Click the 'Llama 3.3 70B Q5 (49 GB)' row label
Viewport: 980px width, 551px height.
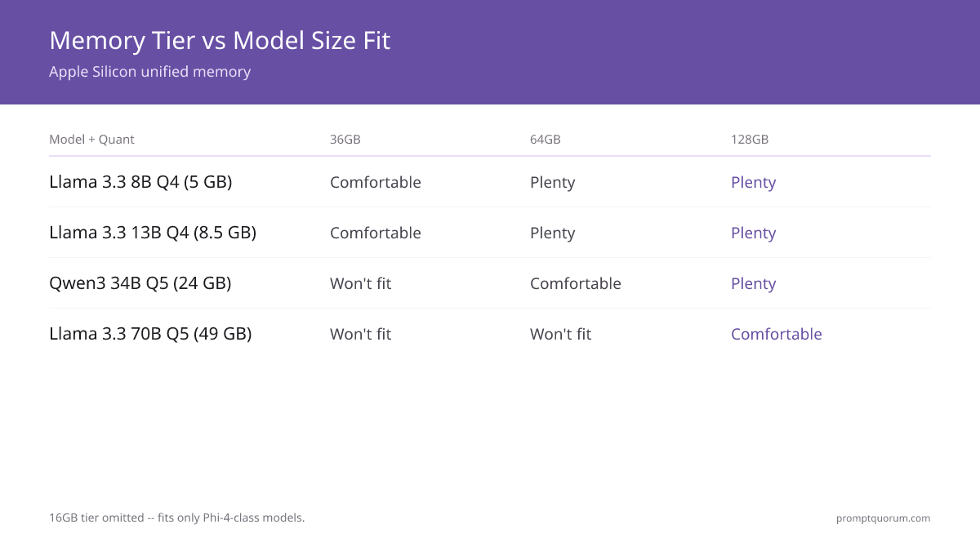pos(150,334)
